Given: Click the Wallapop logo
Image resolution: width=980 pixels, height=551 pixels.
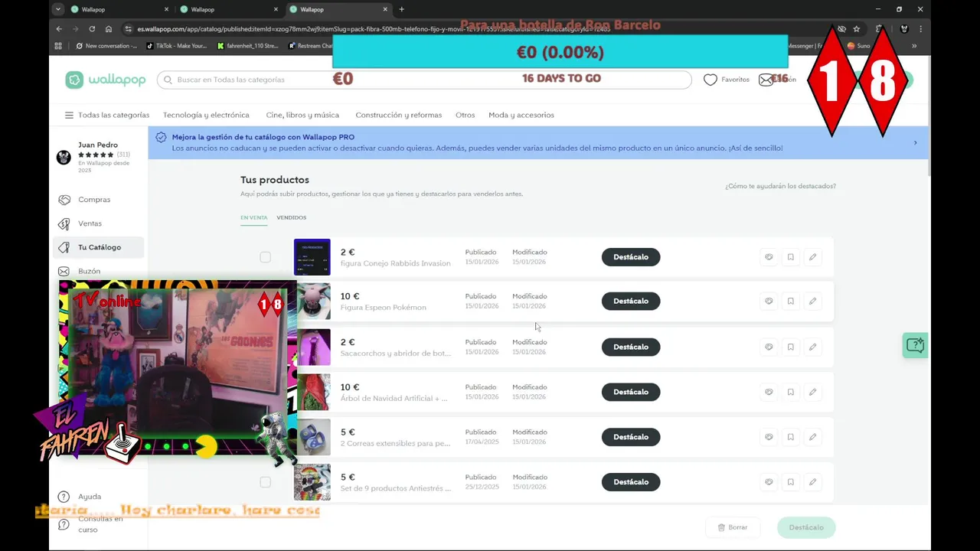Looking at the screenshot, I should [x=106, y=80].
